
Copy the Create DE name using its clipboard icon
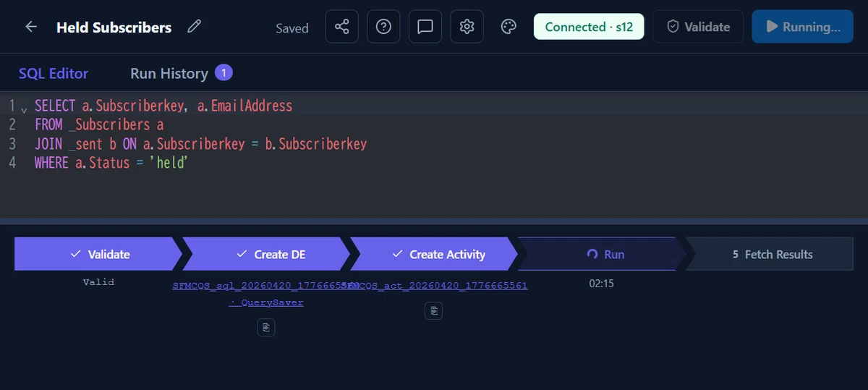266,327
